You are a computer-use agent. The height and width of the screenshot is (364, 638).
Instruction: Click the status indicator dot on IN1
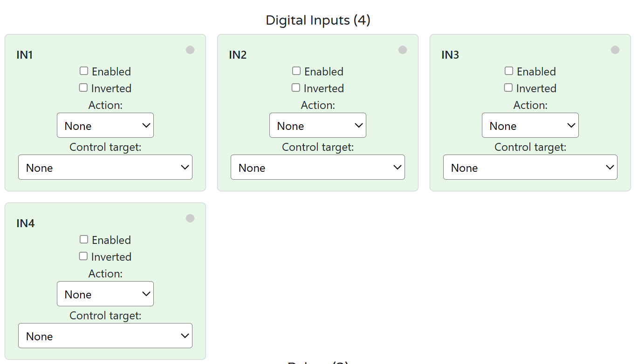(x=190, y=49)
